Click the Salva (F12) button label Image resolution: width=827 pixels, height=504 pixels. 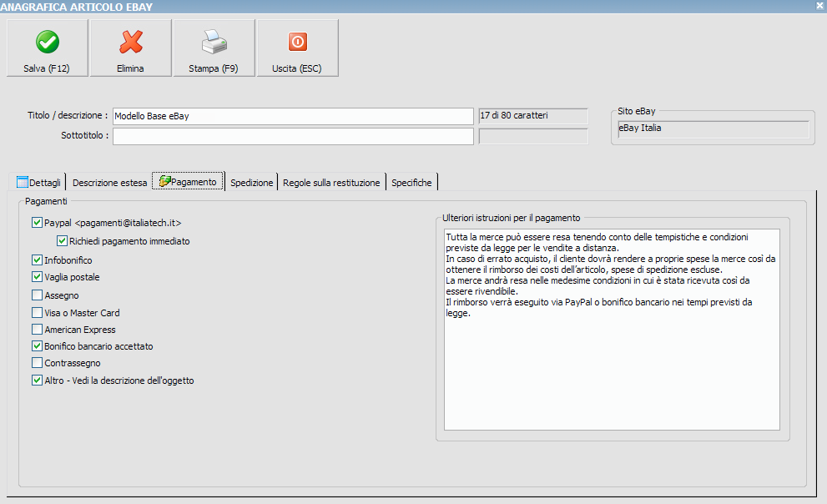[47, 68]
